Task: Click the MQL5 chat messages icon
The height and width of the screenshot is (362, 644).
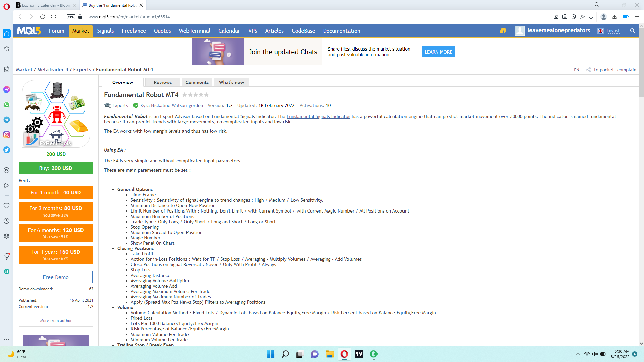Action: tap(503, 31)
